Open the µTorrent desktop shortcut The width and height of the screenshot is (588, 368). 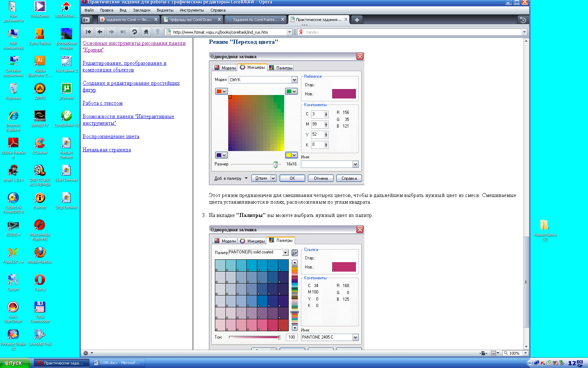(x=66, y=91)
